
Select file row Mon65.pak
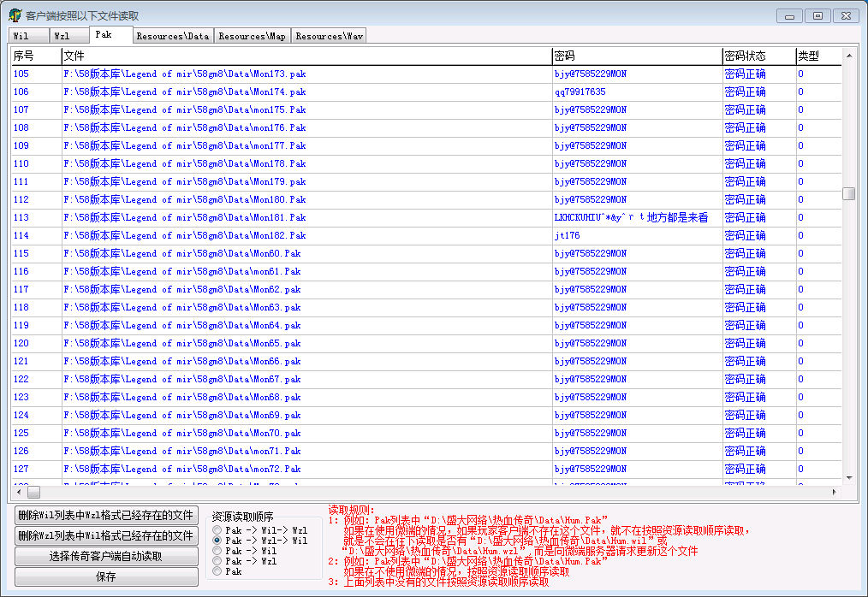[426, 344]
